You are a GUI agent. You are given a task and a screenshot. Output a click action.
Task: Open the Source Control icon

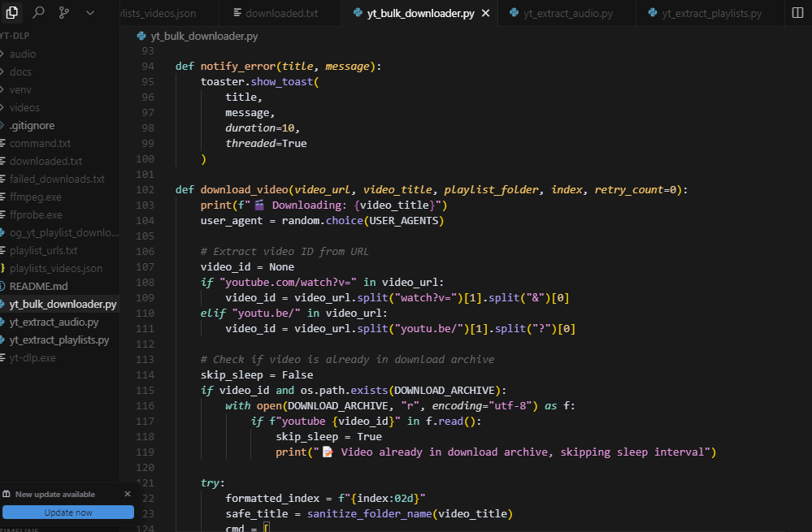(x=63, y=12)
